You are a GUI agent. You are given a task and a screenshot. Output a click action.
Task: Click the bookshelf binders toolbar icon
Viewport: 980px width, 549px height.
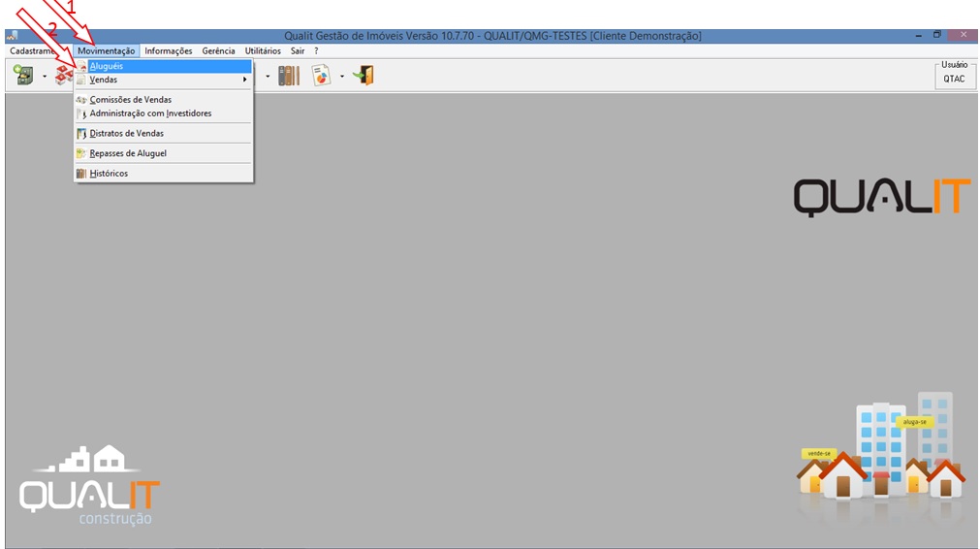289,76
